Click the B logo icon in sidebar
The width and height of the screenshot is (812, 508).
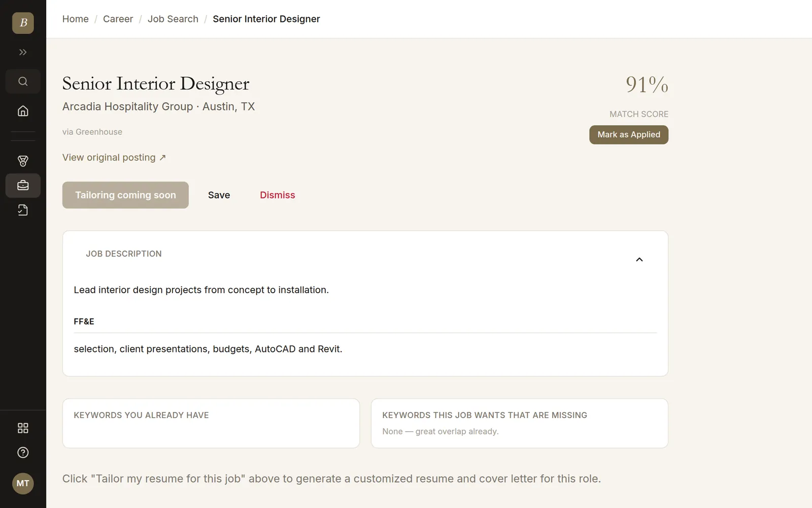coord(23,23)
